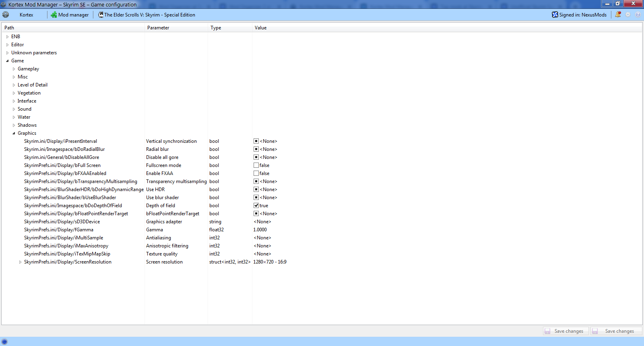This screenshot has height=346, width=644.
Task: Tick the Enable FXAA checkbox
Action: click(x=256, y=173)
